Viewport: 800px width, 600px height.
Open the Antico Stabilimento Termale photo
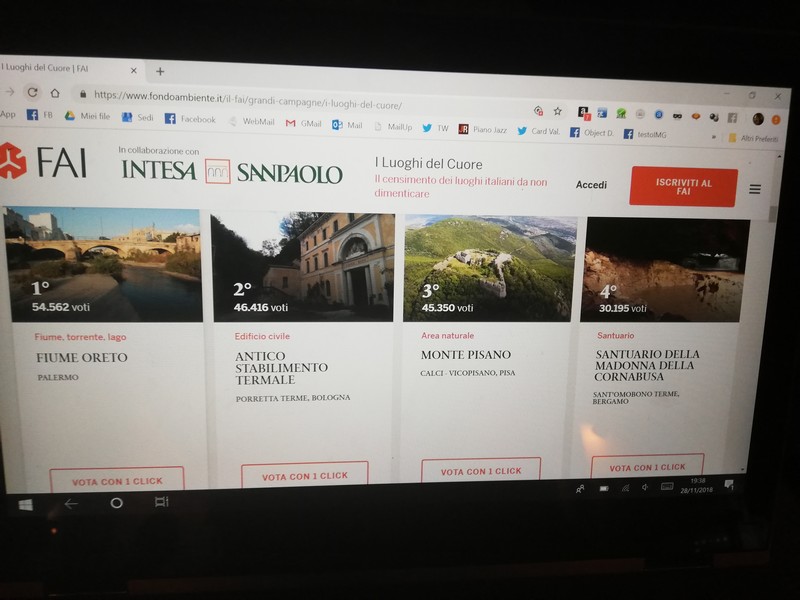pyautogui.click(x=303, y=267)
